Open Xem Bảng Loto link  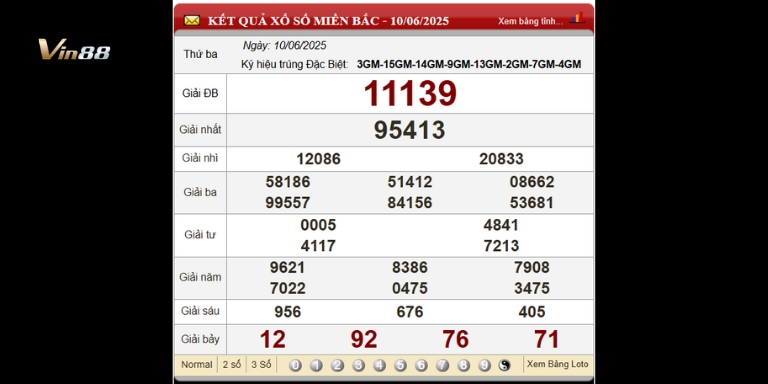tap(558, 364)
